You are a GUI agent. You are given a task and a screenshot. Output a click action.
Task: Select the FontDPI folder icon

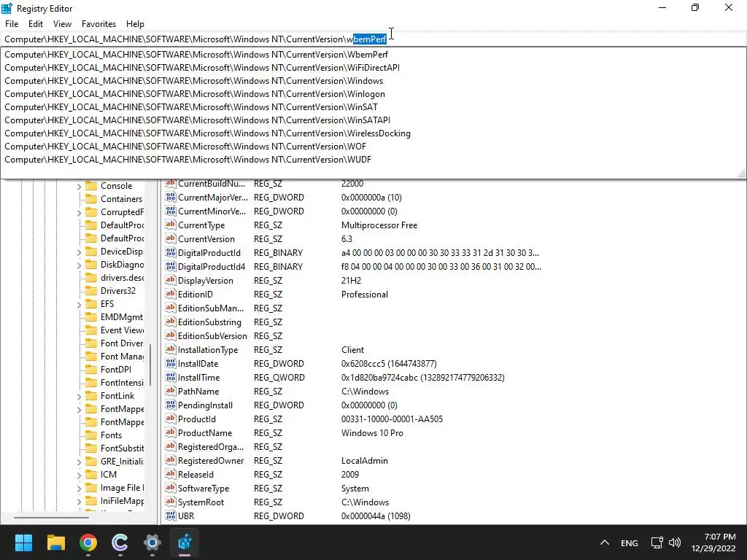91,370
